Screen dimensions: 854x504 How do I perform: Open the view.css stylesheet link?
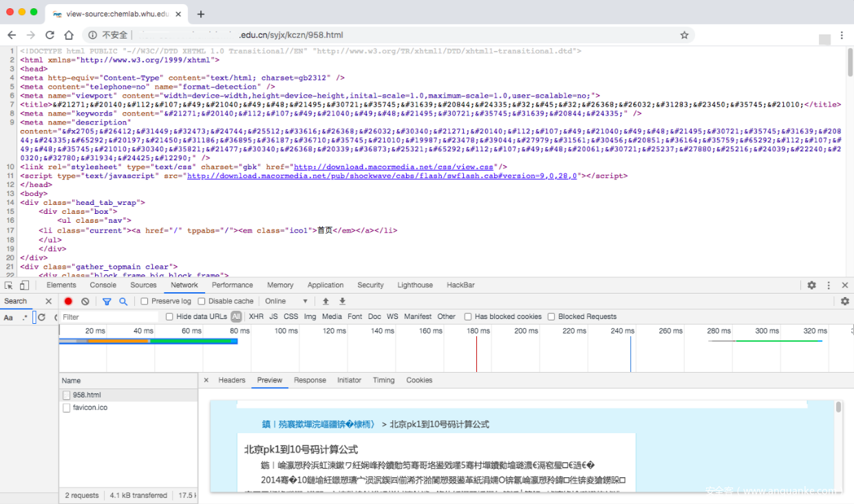pyautogui.click(x=394, y=167)
